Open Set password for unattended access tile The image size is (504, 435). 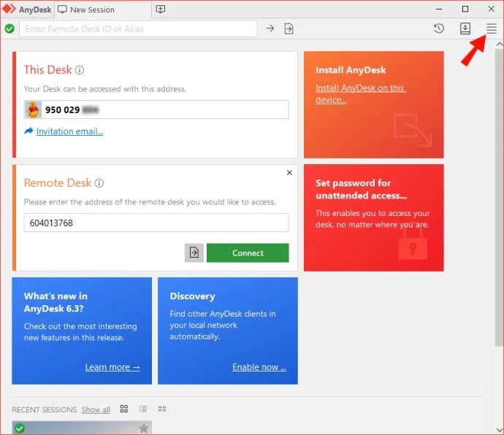(373, 217)
